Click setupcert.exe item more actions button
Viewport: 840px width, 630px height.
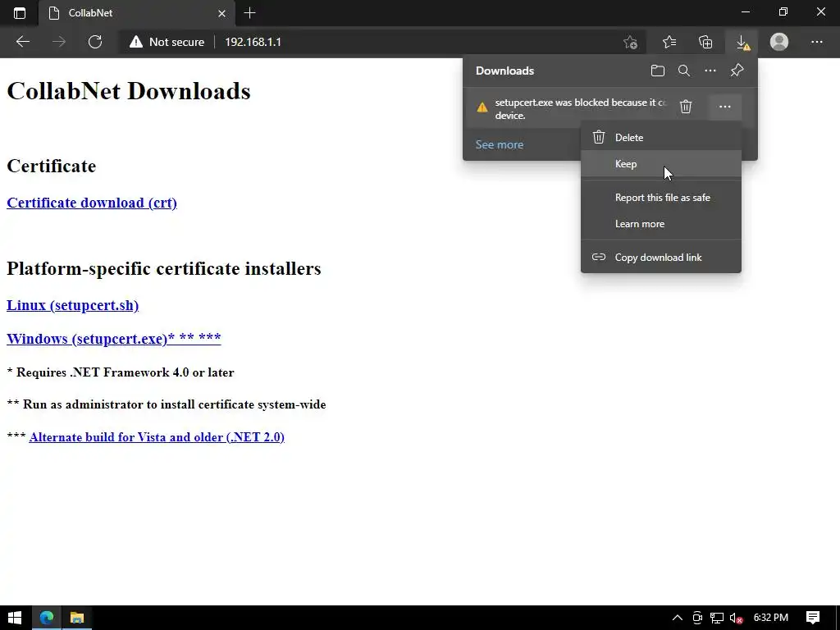[x=725, y=107]
